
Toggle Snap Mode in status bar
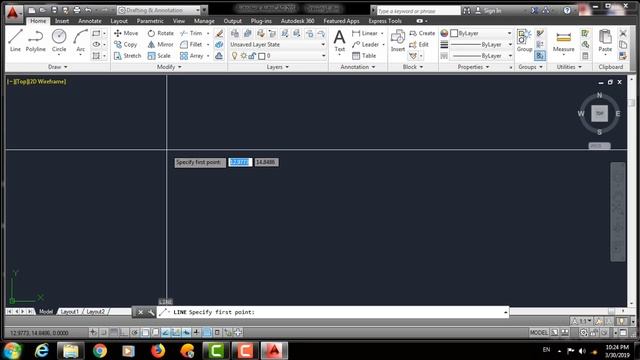click(x=104, y=333)
